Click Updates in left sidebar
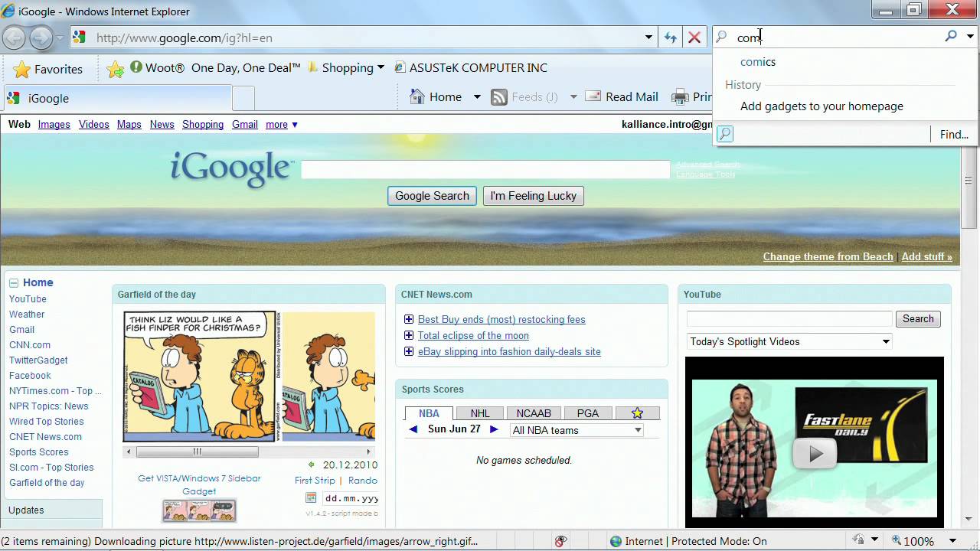 click(x=26, y=510)
